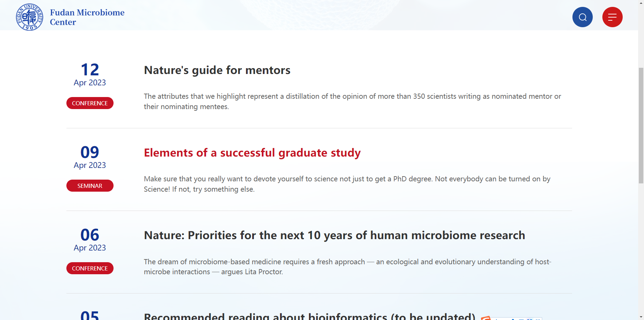Click the mentors article summary text
This screenshot has height=320, width=644.
click(x=352, y=102)
